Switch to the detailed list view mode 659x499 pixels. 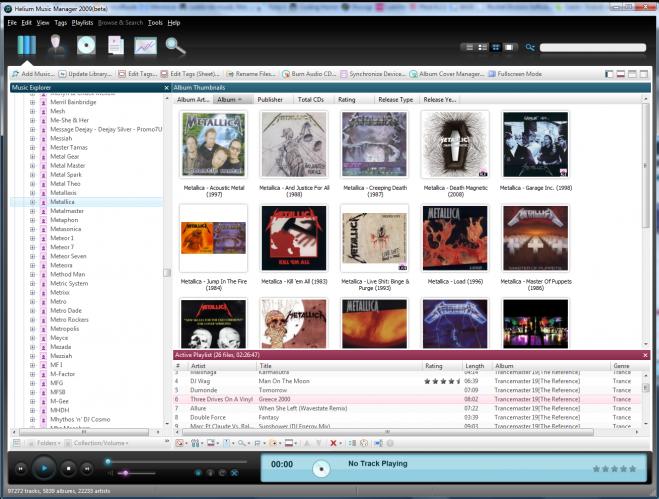[483, 48]
